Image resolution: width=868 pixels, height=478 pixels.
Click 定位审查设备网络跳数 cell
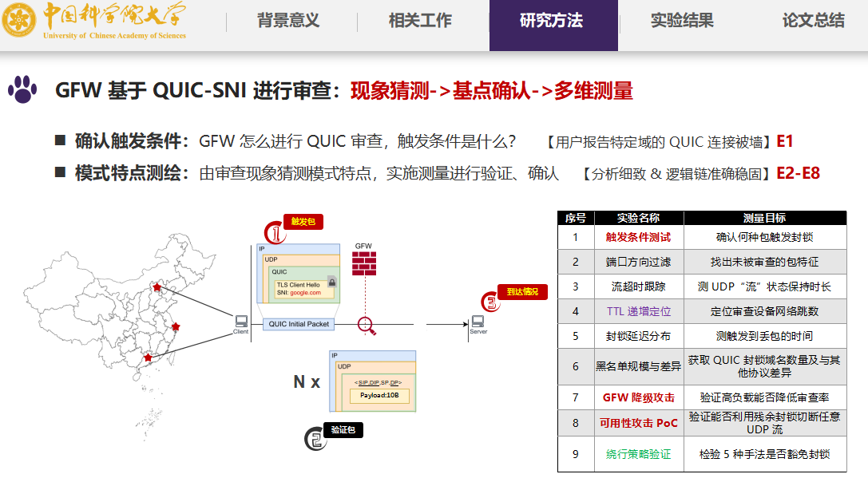765,311
